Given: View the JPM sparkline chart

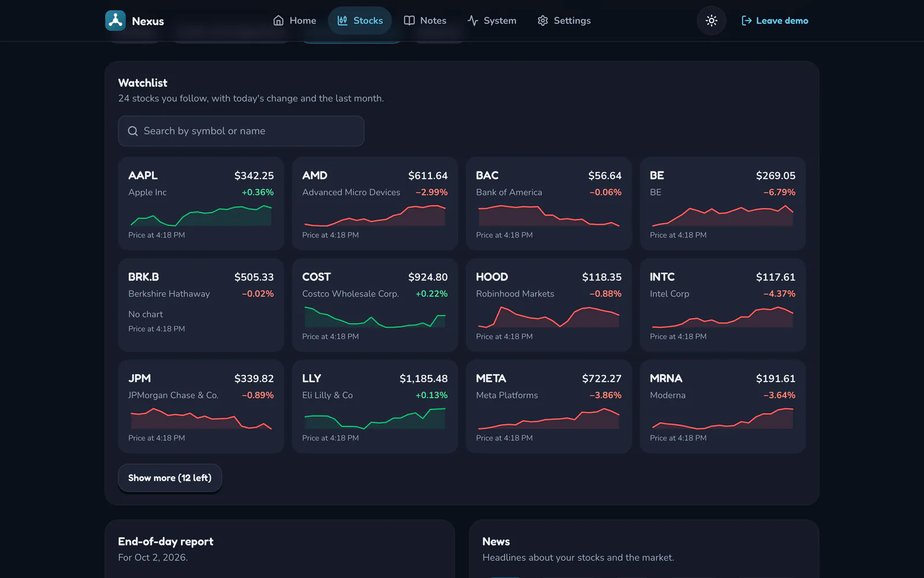Looking at the screenshot, I should [200, 418].
